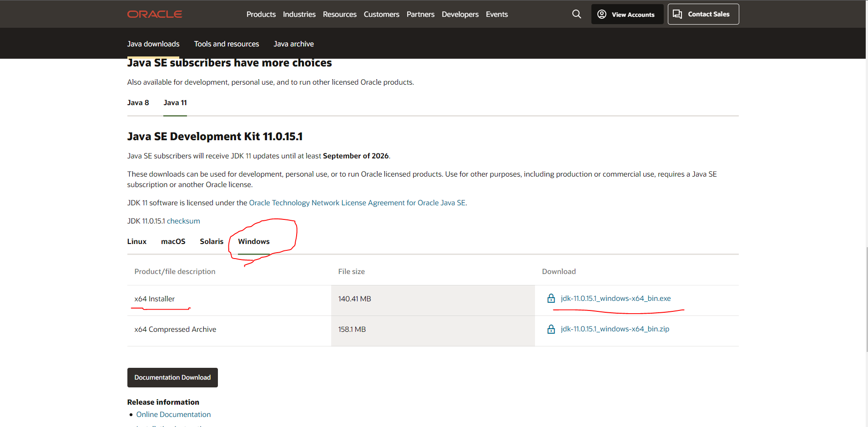This screenshot has height=427, width=868.
Task: Open the Resources menu
Action: [340, 14]
